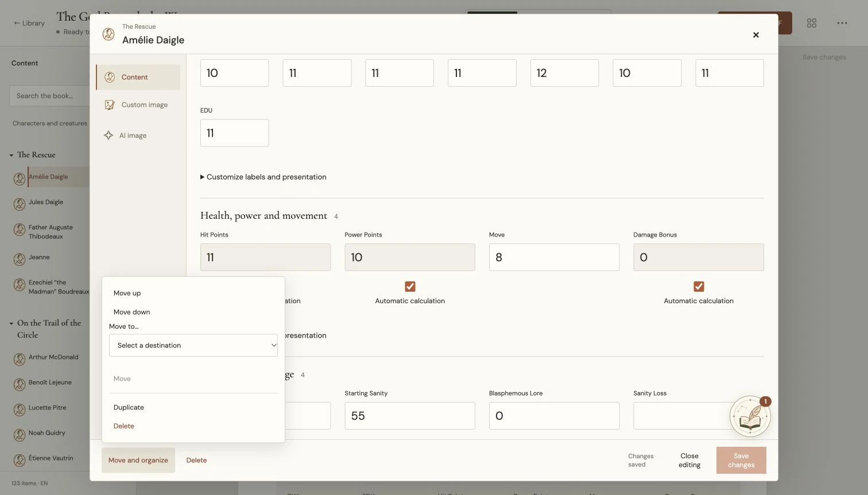Click the character icon beside Arthur McDonald
Screen dimensions: 868x495
click(20, 358)
